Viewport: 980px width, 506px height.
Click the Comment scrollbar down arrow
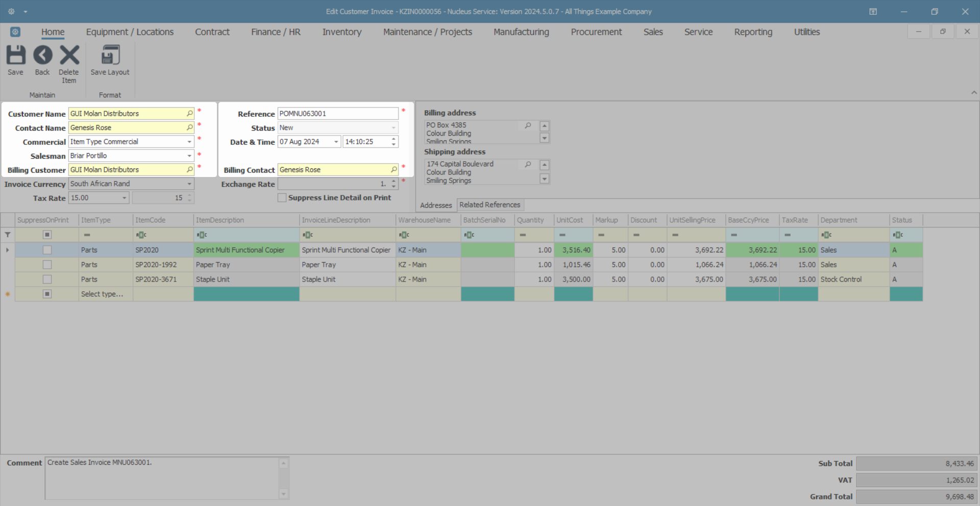tap(284, 494)
